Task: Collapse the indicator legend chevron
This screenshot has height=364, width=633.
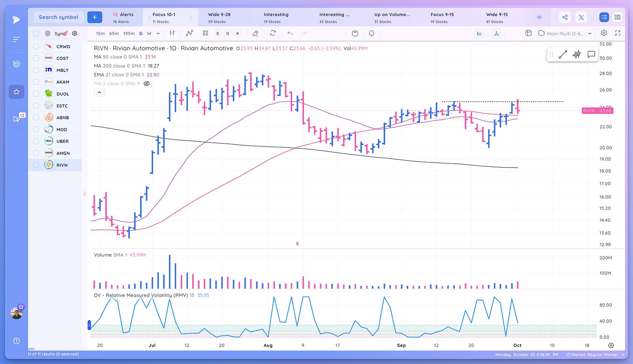Action: click(99, 92)
